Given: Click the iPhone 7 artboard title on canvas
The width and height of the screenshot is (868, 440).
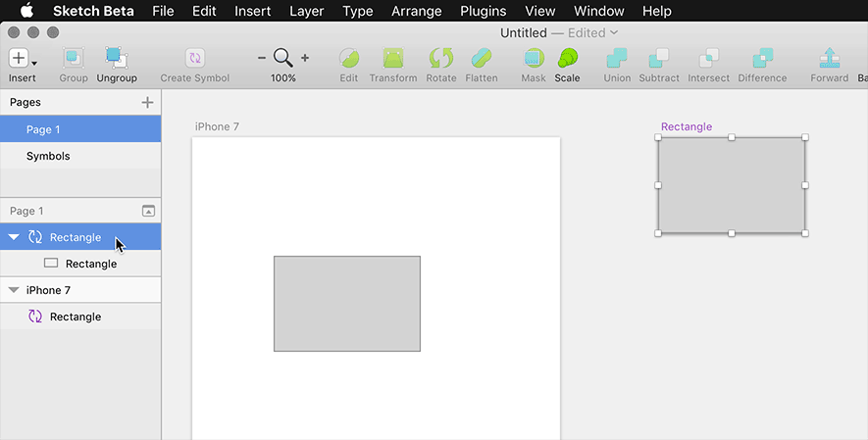Looking at the screenshot, I should 217,126.
